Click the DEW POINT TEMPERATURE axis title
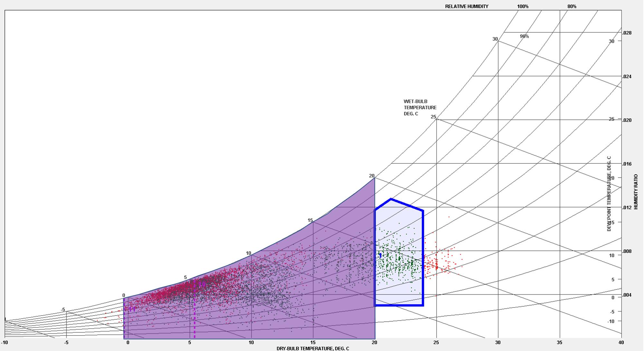 609,193
